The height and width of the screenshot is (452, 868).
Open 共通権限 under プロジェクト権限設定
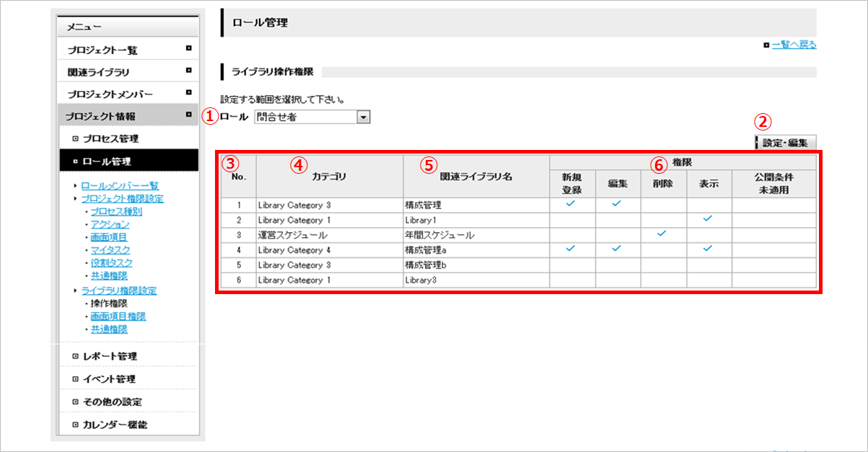click(x=109, y=276)
